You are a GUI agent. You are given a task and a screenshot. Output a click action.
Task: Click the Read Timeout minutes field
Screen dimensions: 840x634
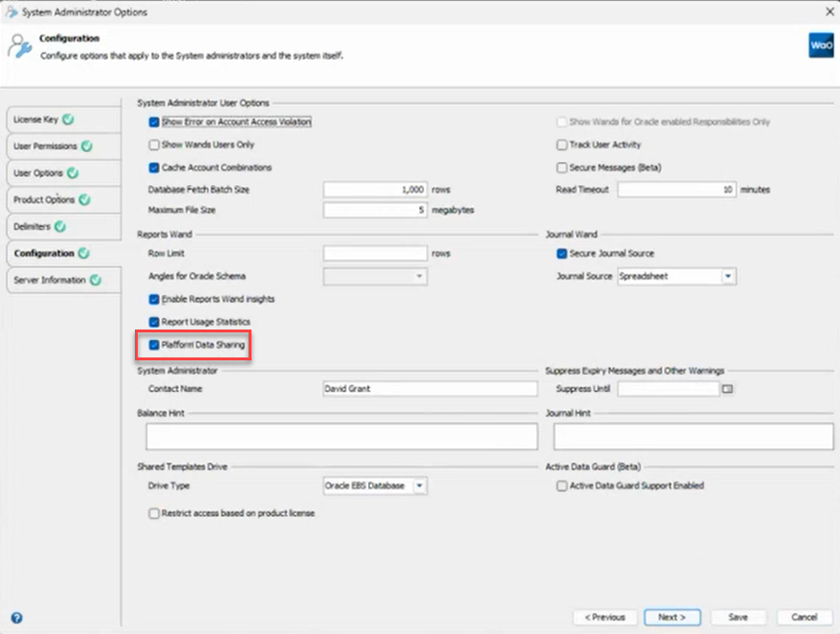[x=676, y=189]
